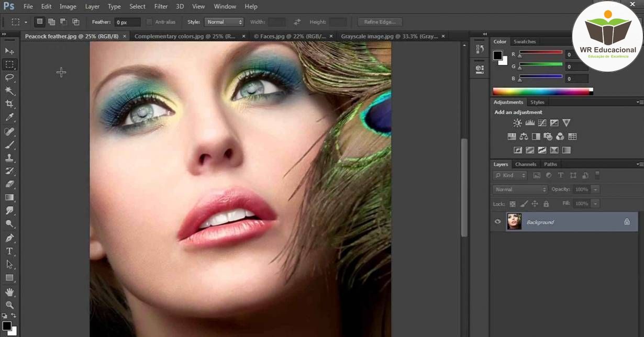Open the layer blend mode dropdown

520,189
